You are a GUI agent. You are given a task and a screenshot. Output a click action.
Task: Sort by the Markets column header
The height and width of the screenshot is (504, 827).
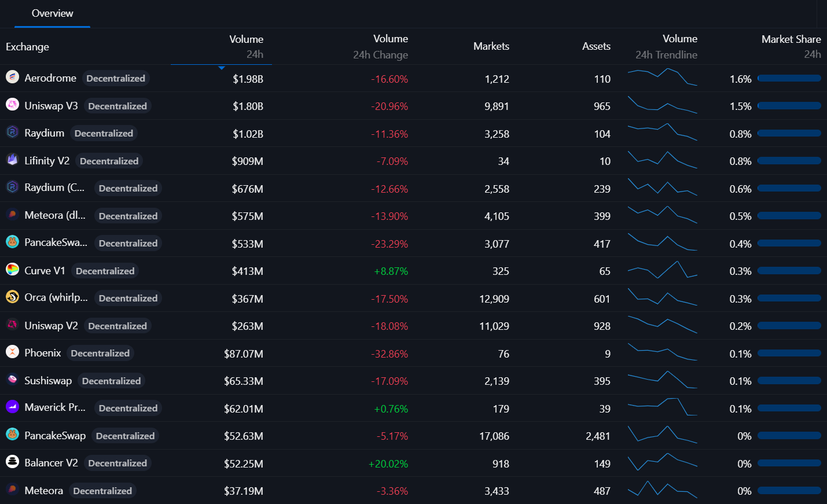[x=491, y=46]
